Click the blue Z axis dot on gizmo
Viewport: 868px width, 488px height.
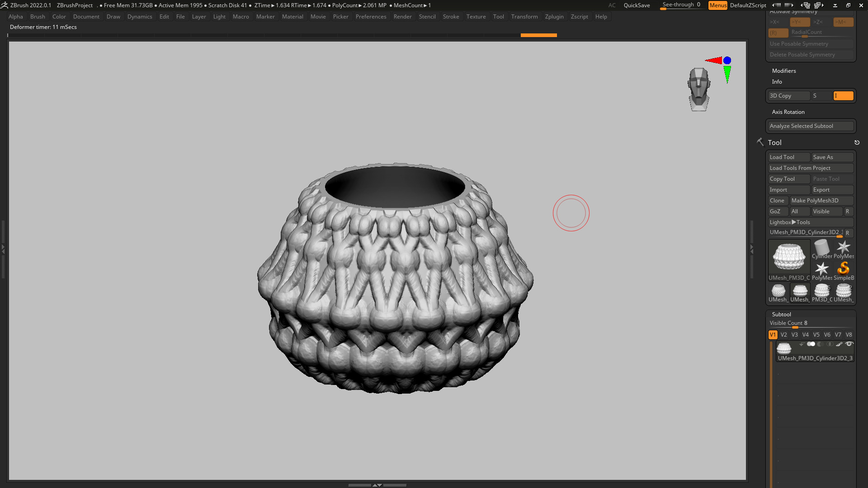[x=727, y=61]
